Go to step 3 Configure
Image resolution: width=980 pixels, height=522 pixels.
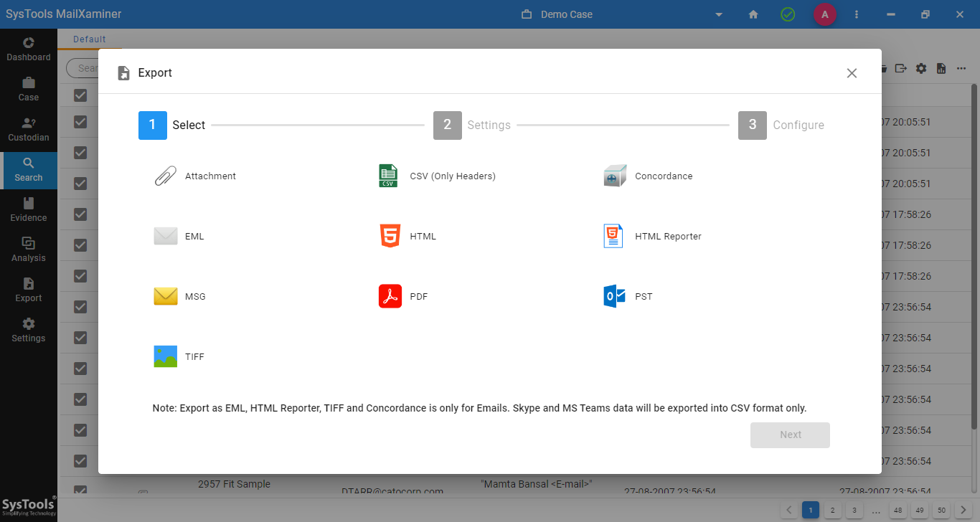[x=782, y=125]
